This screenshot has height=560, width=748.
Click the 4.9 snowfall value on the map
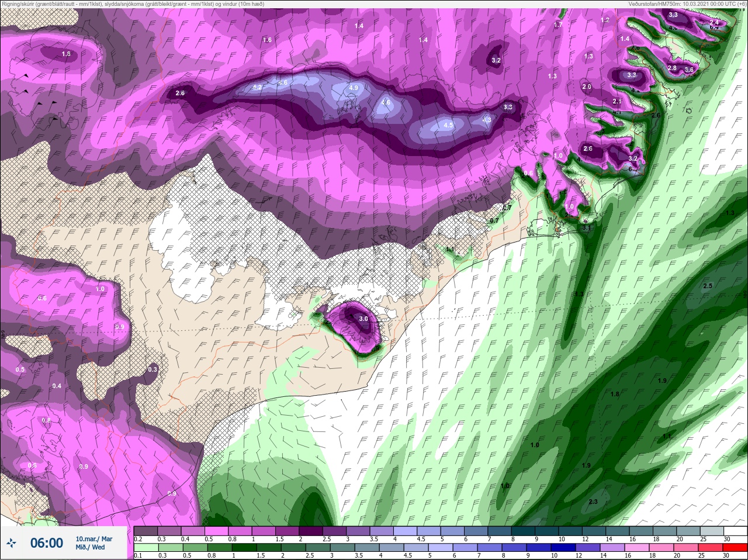pos(353,88)
